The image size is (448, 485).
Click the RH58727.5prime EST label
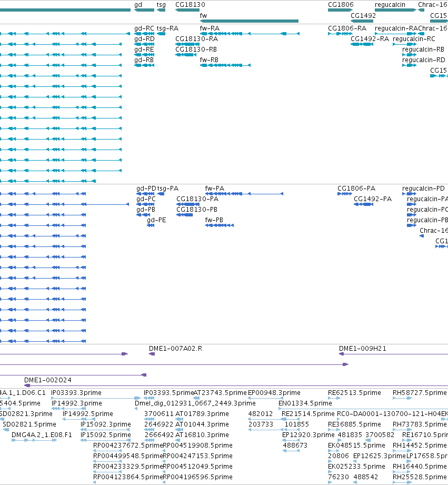point(420,393)
